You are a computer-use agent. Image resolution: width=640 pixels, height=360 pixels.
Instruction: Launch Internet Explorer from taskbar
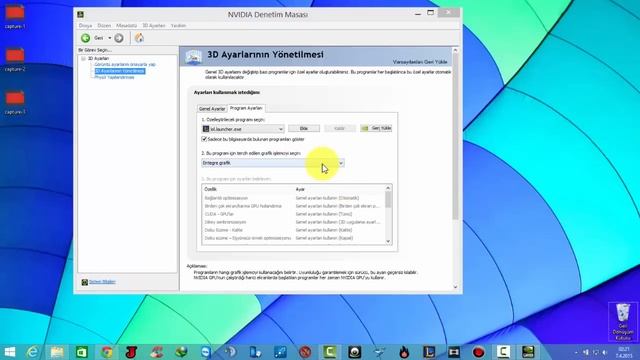tap(33, 352)
